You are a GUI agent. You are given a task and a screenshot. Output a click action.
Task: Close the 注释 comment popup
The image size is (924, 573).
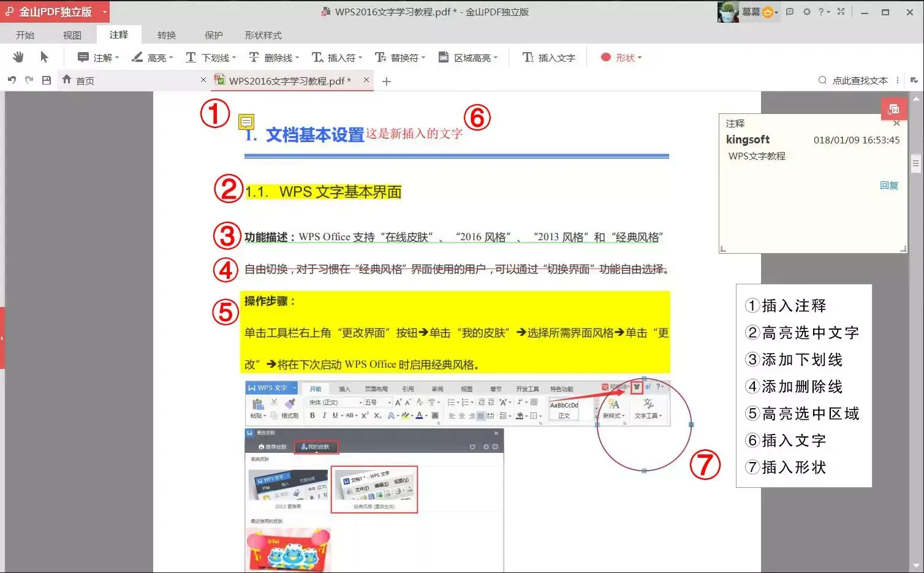(896, 123)
